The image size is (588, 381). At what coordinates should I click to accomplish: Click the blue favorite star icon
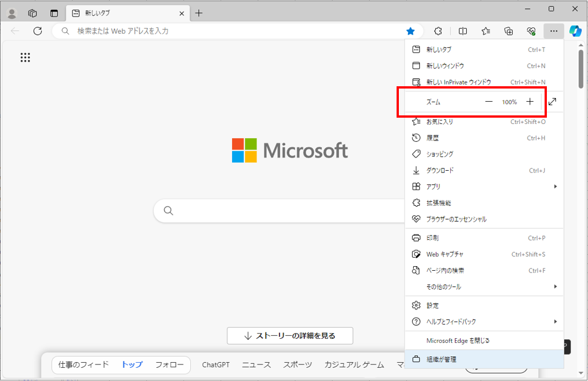pyautogui.click(x=411, y=31)
